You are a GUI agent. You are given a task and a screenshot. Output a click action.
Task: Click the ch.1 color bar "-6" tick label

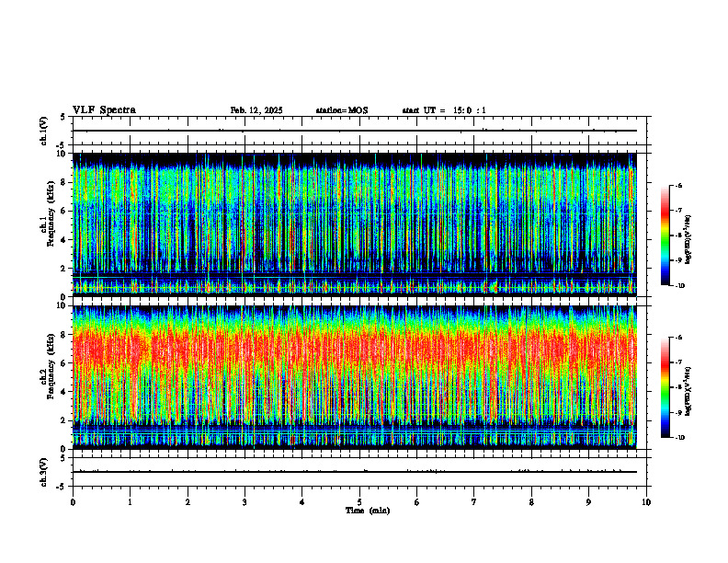(x=678, y=185)
